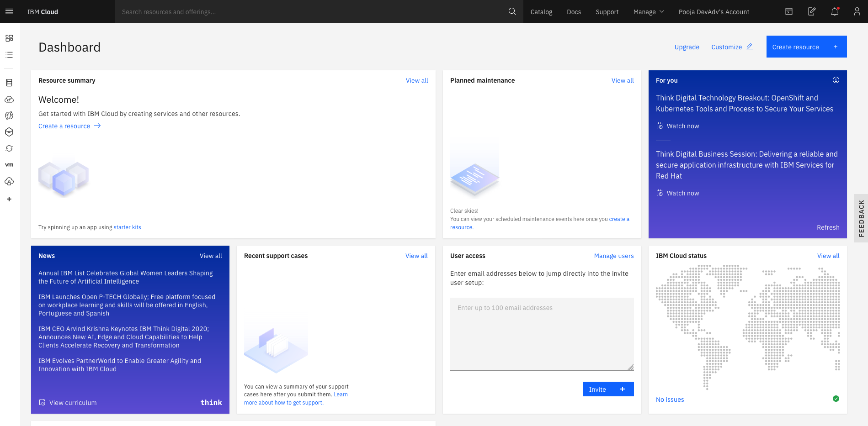Open the hamburger navigation menu
The height and width of the screenshot is (426, 868).
pyautogui.click(x=9, y=11)
